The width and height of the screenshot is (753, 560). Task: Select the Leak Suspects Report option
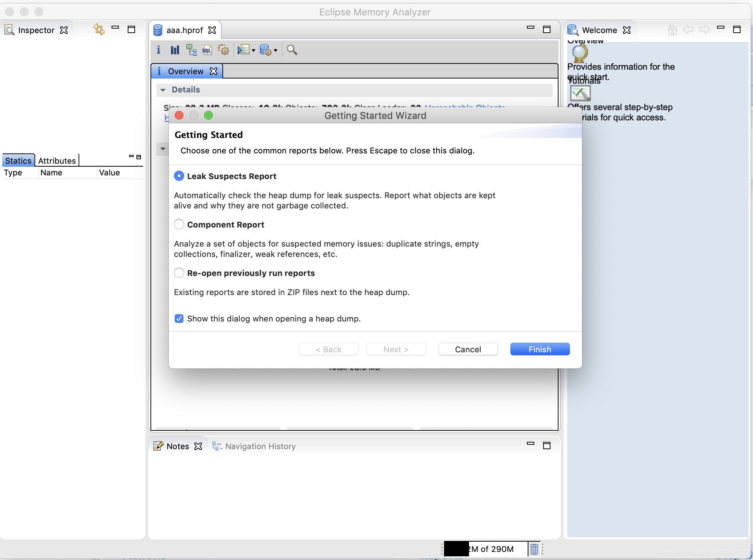[179, 176]
